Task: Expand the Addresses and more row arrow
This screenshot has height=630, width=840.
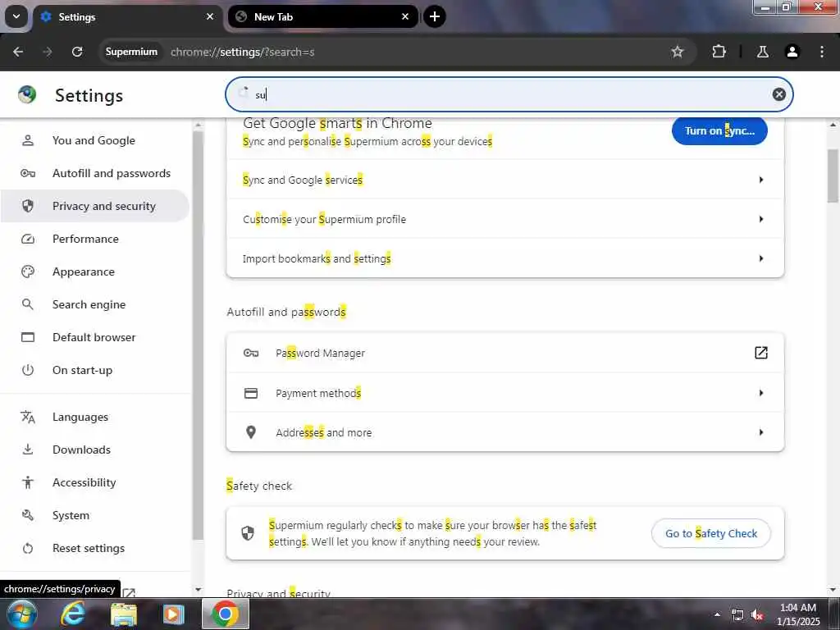Action: click(x=760, y=432)
